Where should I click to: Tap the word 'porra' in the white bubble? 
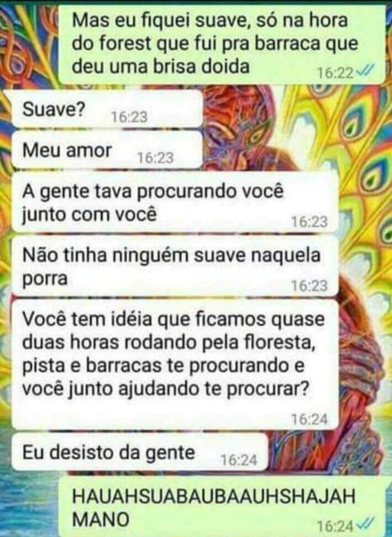tap(45, 279)
